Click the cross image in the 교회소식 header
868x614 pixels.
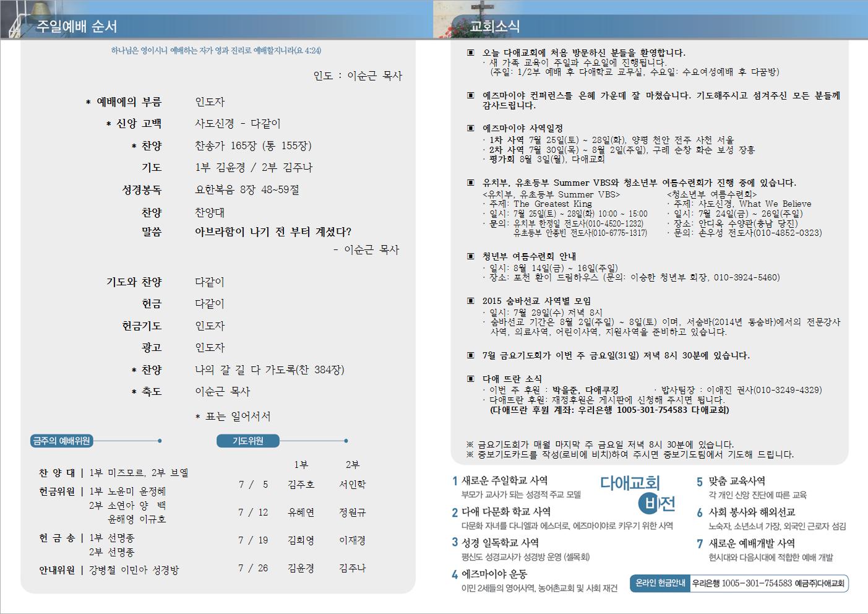pyautogui.click(x=481, y=15)
